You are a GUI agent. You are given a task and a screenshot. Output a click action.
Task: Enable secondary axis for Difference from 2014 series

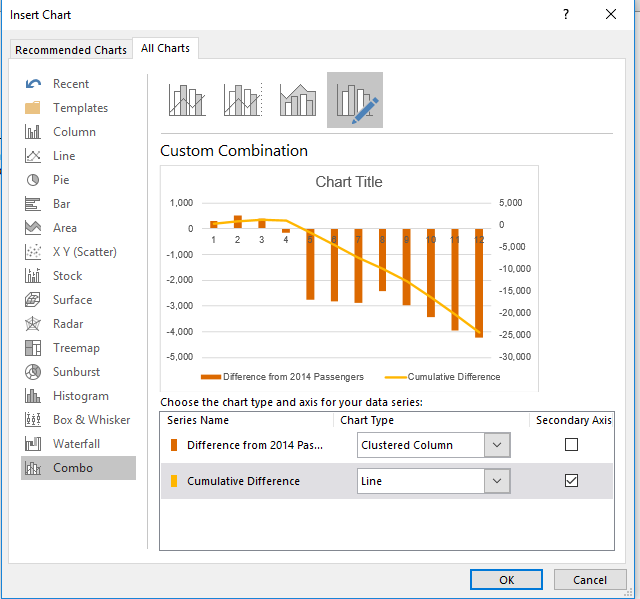pyautogui.click(x=571, y=445)
